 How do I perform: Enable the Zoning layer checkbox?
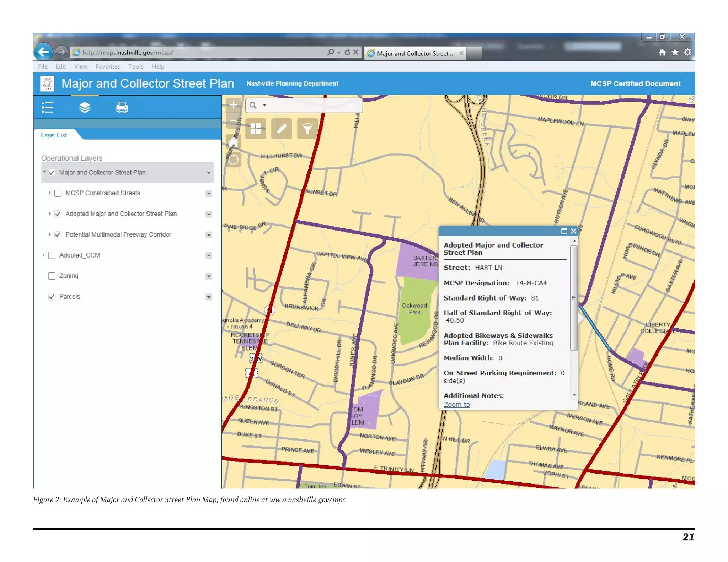(x=52, y=276)
